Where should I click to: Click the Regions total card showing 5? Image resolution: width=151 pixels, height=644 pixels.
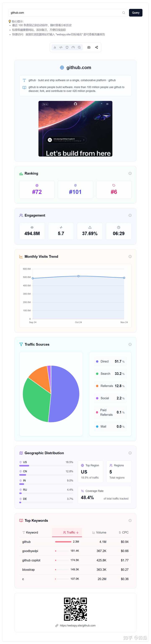tap(119, 472)
